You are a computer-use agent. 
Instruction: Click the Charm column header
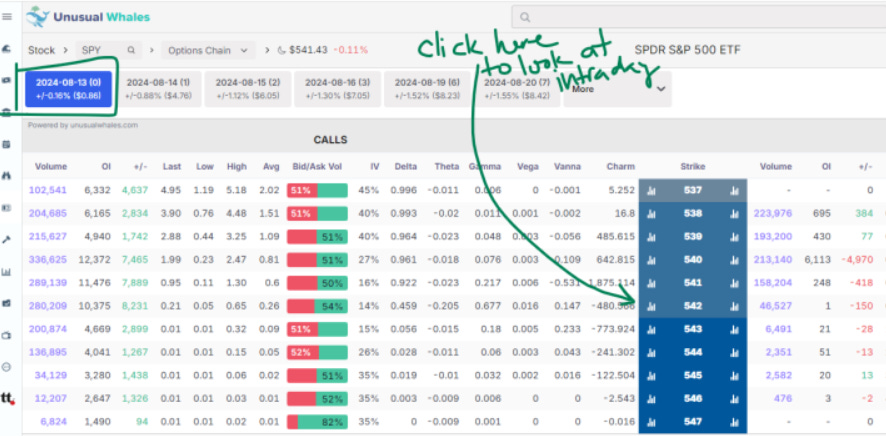(x=620, y=167)
